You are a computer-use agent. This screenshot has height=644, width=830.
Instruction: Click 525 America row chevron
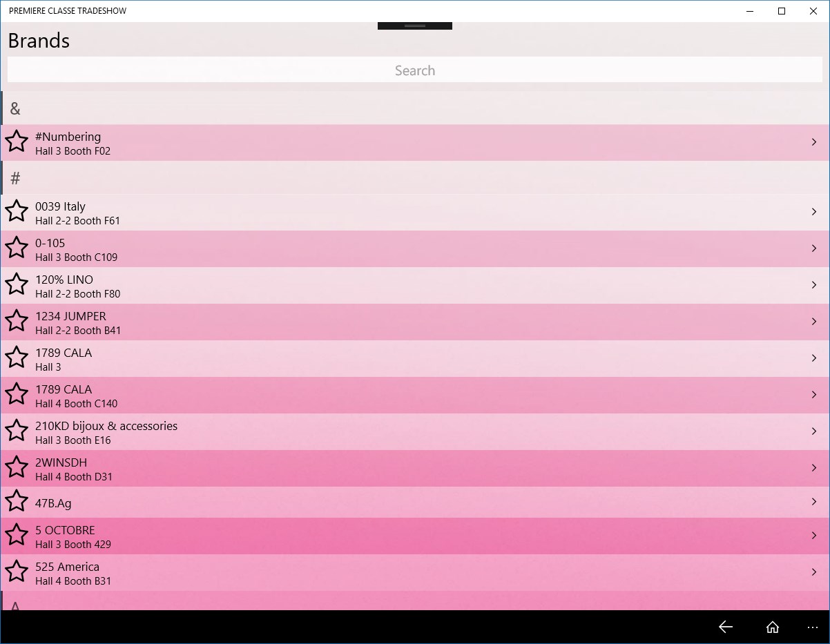coord(814,572)
